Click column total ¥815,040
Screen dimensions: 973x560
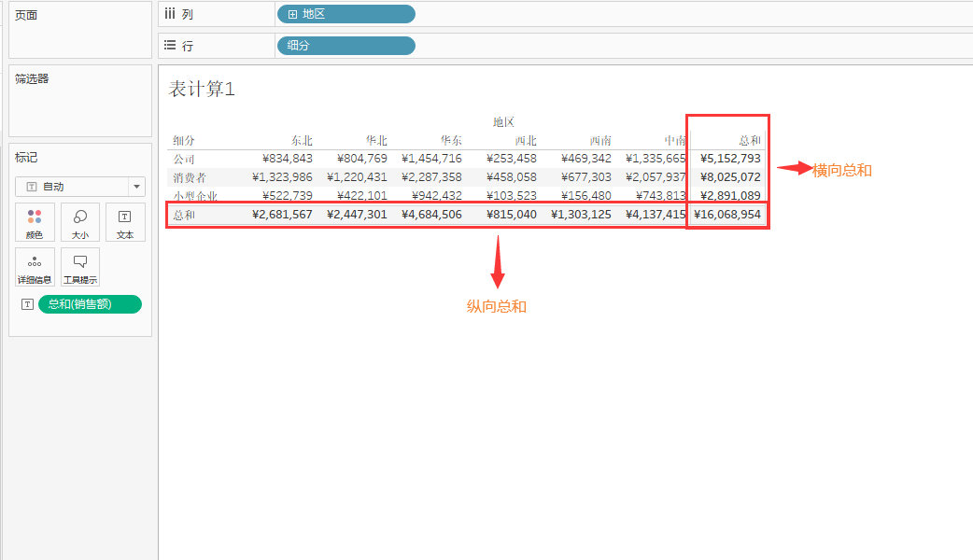coord(512,215)
